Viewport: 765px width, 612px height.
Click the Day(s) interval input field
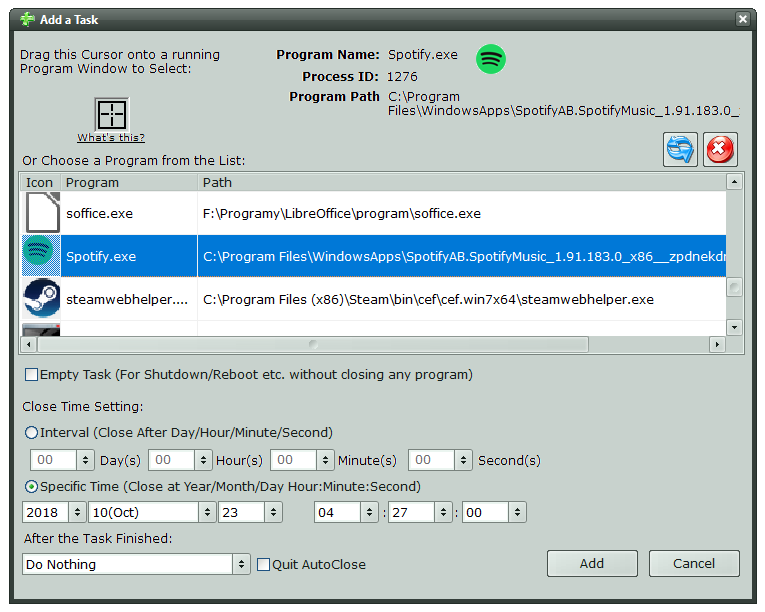pos(54,460)
